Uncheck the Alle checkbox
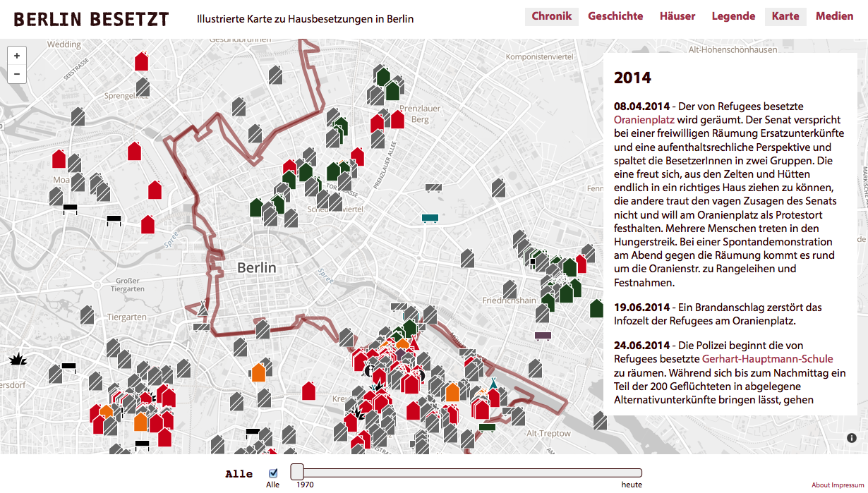The image size is (868, 493). [273, 473]
